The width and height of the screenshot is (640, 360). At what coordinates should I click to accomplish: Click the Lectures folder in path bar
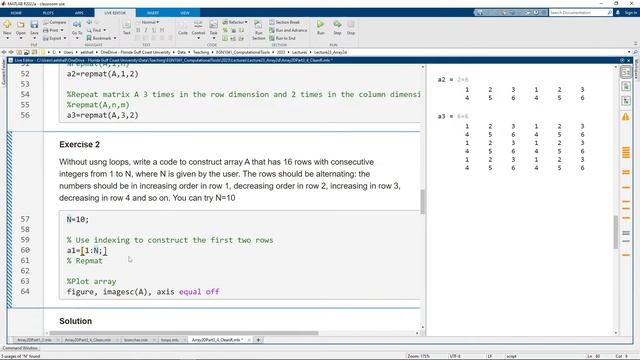(x=299, y=52)
